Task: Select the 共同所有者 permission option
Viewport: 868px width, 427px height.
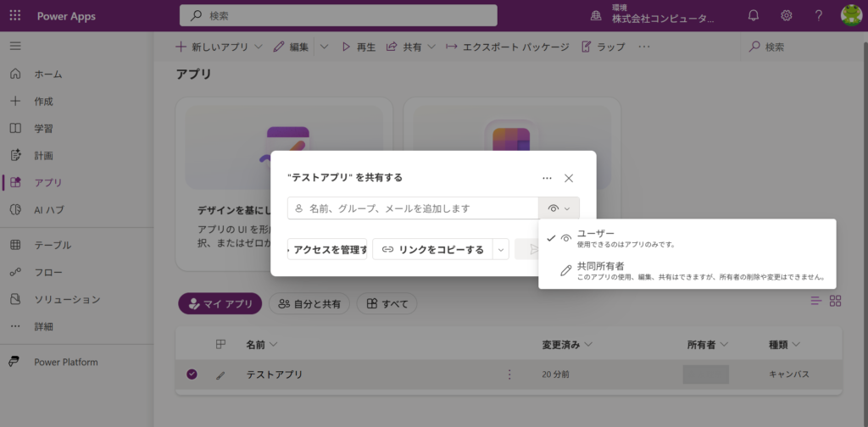Action: pos(687,270)
